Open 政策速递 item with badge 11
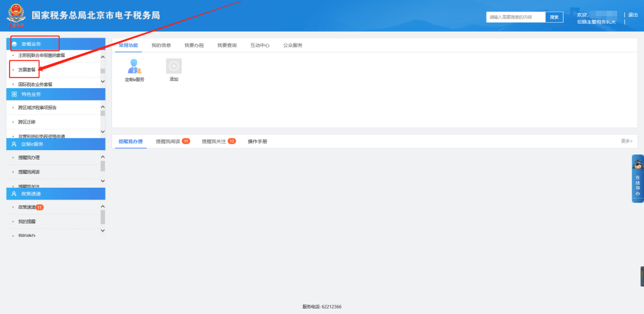This screenshot has width=644, height=314. [x=31, y=207]
